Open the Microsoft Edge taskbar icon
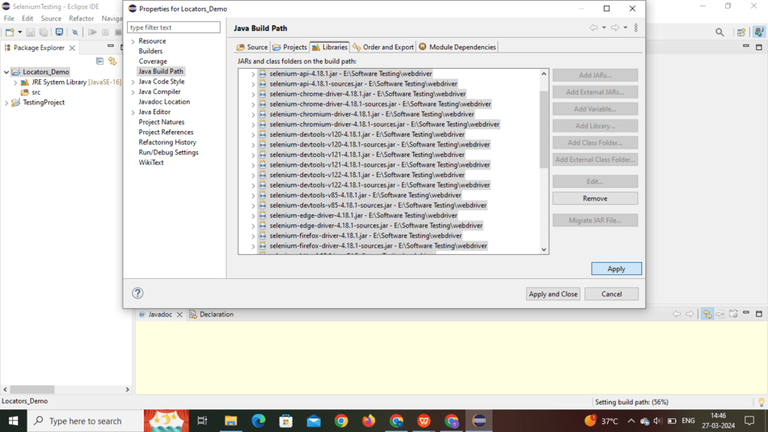 (x=258, y=421)
